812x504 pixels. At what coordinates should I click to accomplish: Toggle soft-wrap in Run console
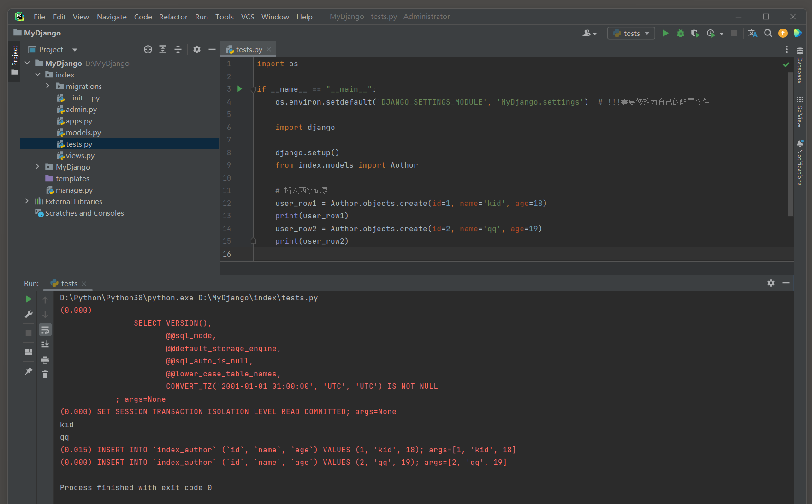coord(45,330)
